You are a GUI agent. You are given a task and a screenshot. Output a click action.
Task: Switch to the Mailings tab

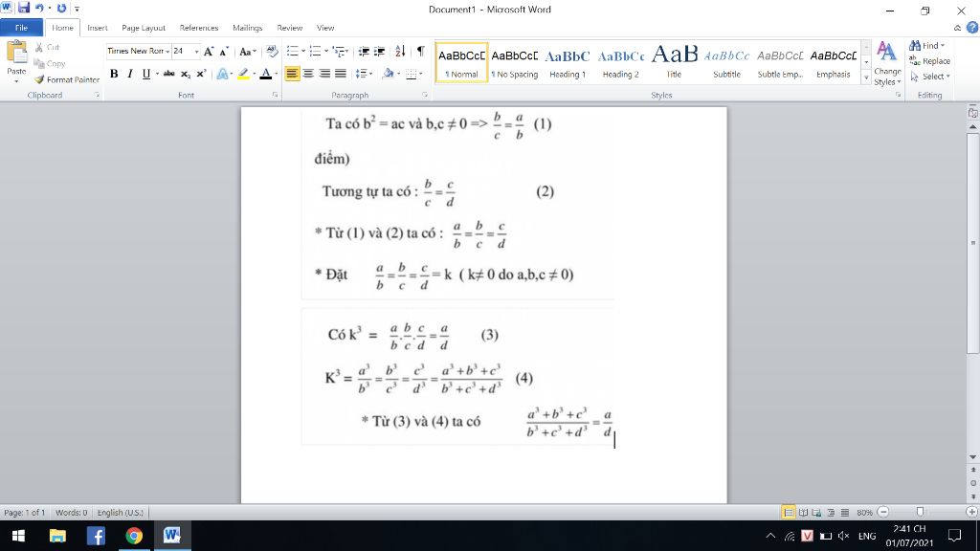[x=248, y=28]
